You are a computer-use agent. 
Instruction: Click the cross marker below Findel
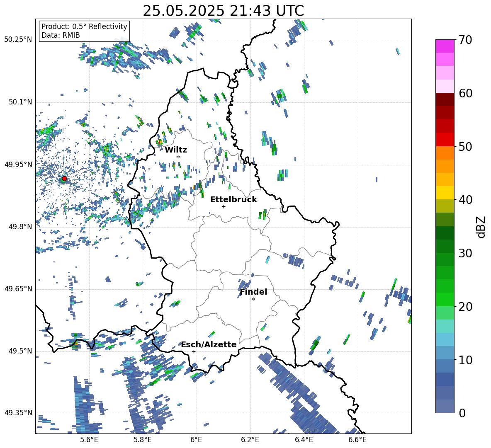tap(253, 299)
